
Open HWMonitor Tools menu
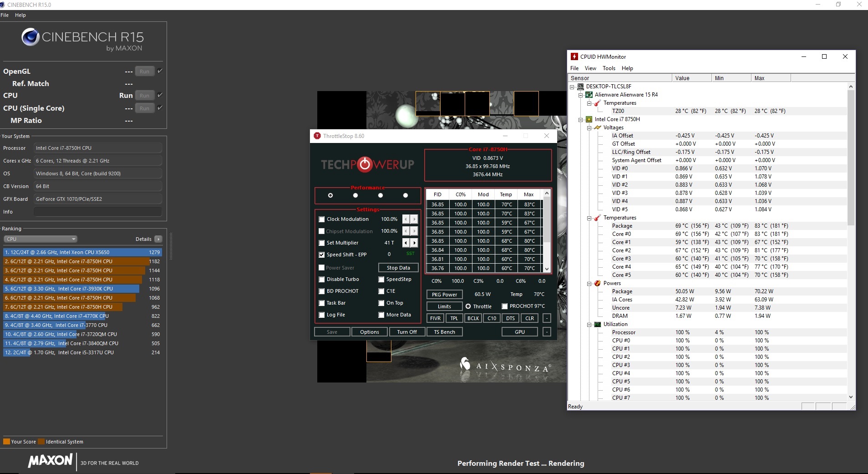609,68
